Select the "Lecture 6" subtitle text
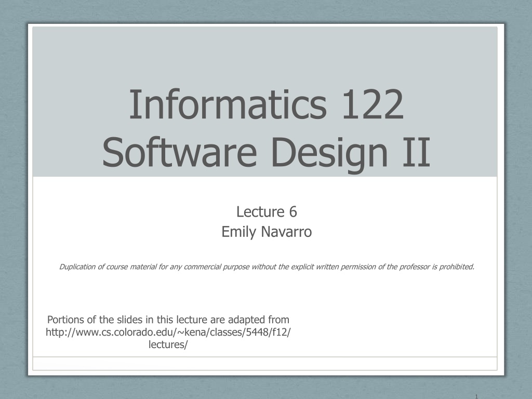532x399 pixels. pyautogui.click(x=267, y=212)
